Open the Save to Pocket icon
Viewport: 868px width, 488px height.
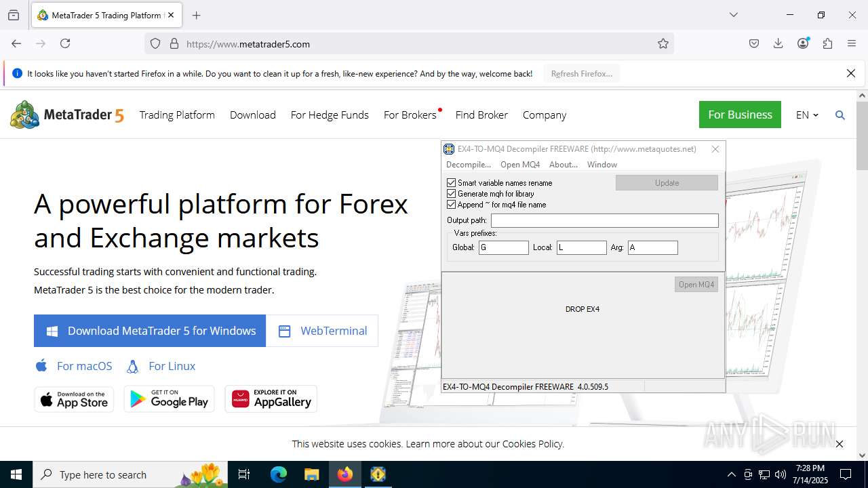click(754, 43)
